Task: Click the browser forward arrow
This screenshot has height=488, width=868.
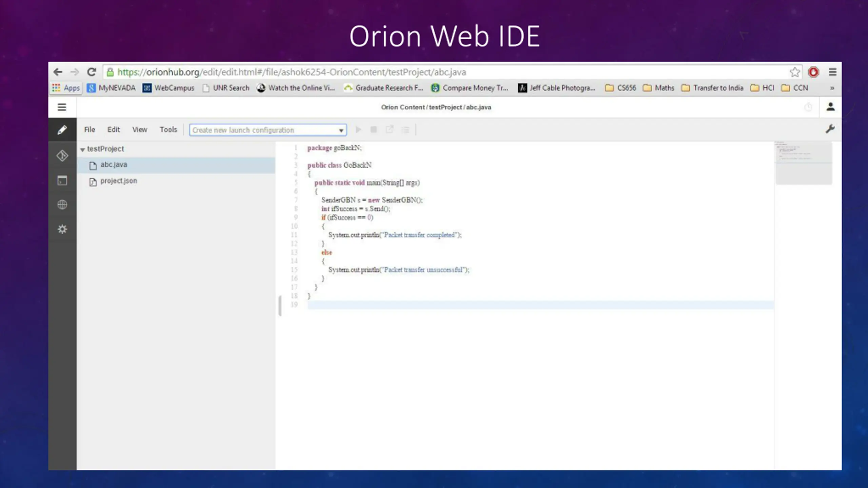Action: (x=75, y=72)
